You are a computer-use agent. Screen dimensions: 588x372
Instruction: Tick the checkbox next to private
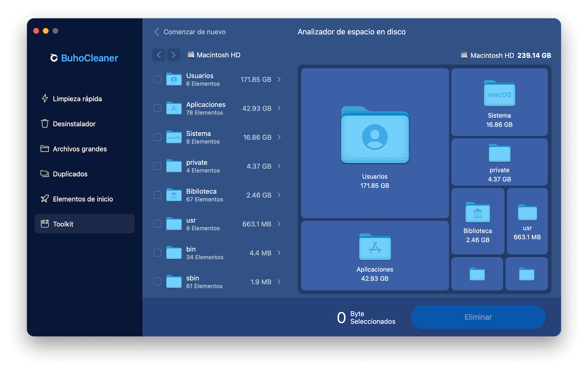point(157,166)
